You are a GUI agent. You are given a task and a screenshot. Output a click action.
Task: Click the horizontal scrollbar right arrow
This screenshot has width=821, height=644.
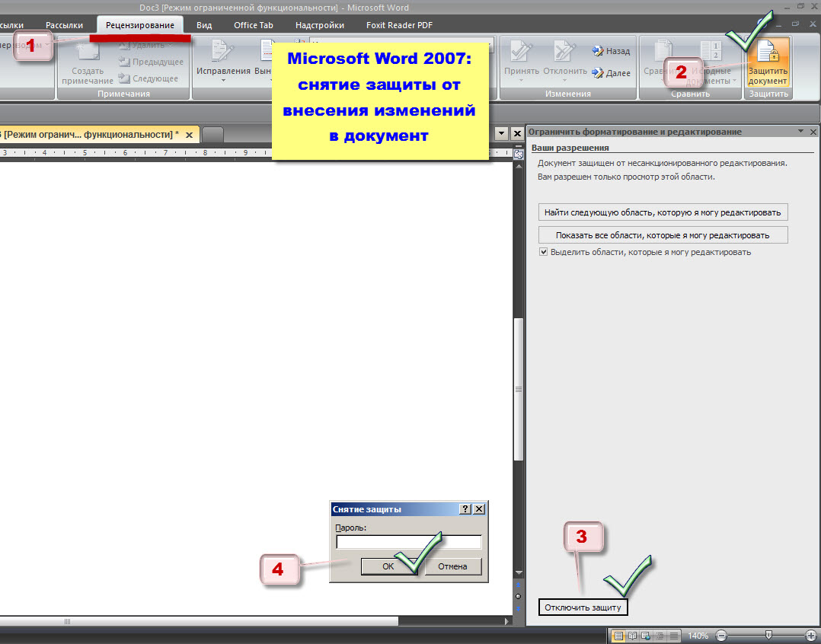507,621
